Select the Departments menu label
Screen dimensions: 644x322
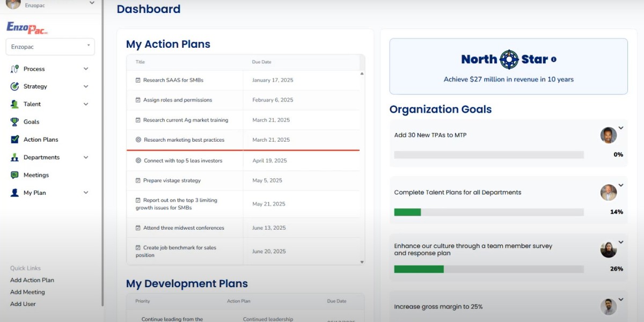pyautogui.click(x=41, y=157)
